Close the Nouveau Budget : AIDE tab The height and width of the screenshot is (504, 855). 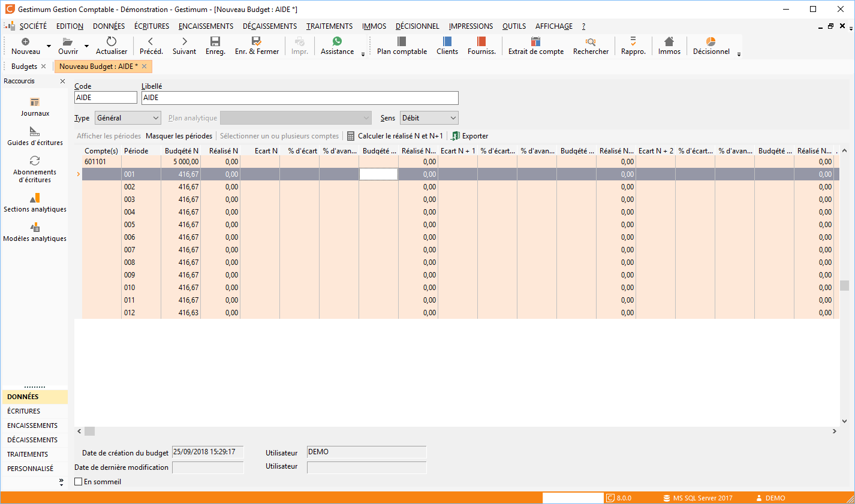coord(144,67)
